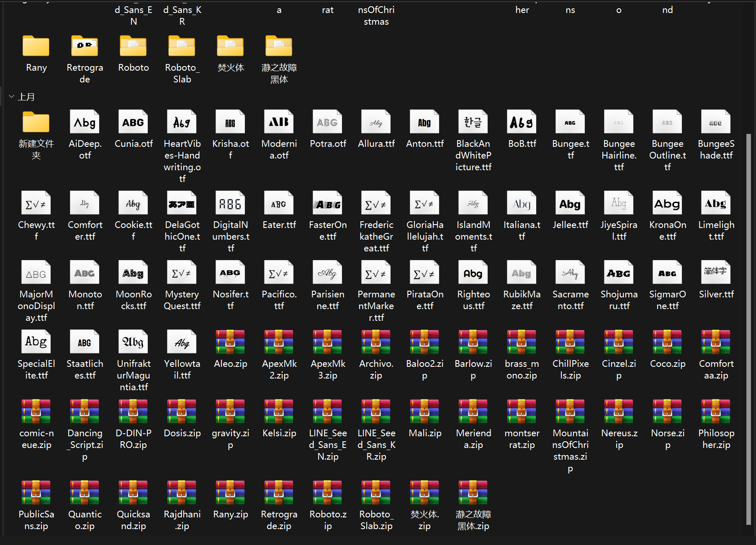Viewport: 756px width, 545px height.
Task: Open the 新建文件夹 folder
Action: pyautogui.click(x=36, y=122)
